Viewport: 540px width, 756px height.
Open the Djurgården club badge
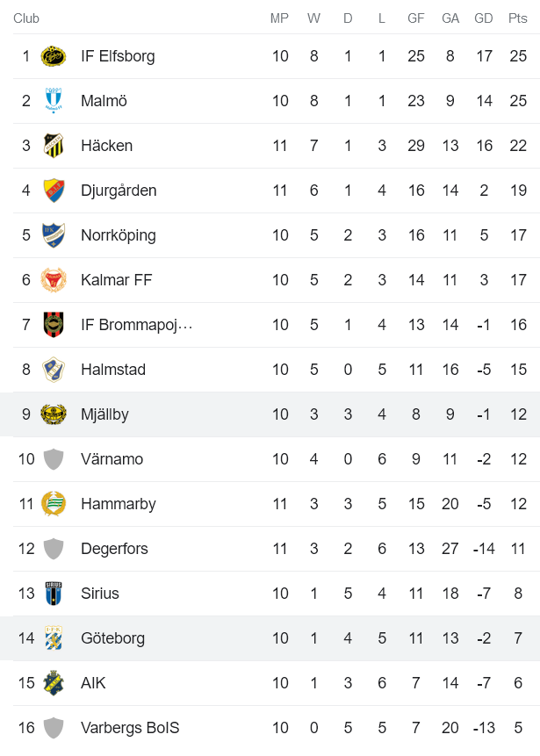[x=53, y=190]
